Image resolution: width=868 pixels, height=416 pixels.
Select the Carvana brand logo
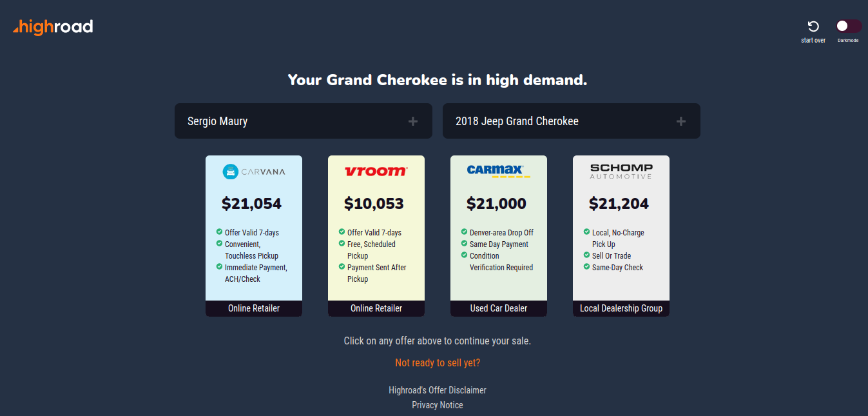coord(253,172)
